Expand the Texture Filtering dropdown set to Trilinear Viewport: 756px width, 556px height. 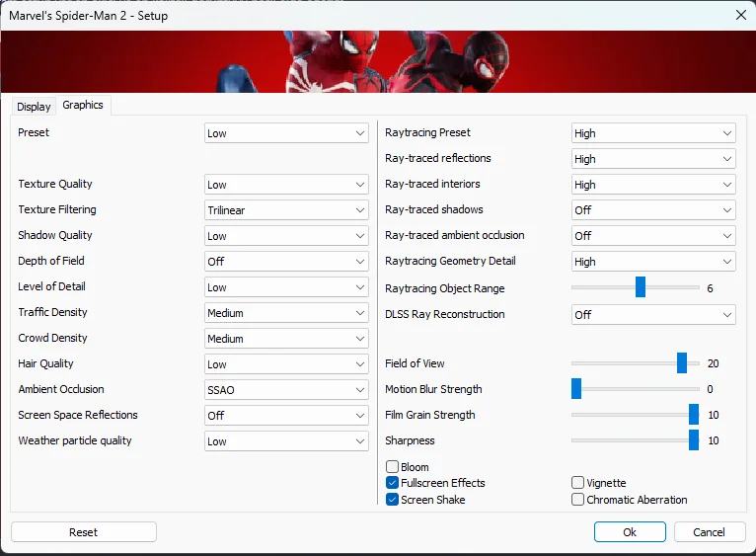[286, 210]
